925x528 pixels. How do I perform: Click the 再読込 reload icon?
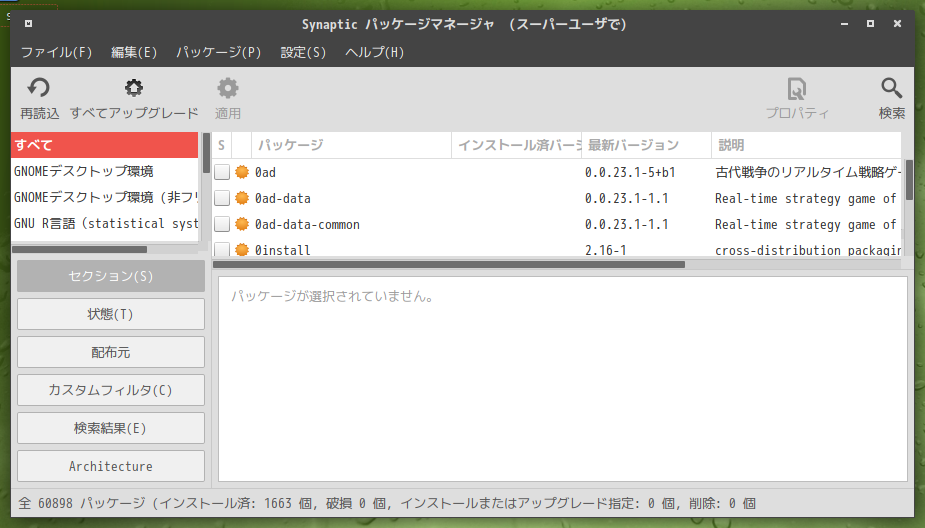[39, 88]
